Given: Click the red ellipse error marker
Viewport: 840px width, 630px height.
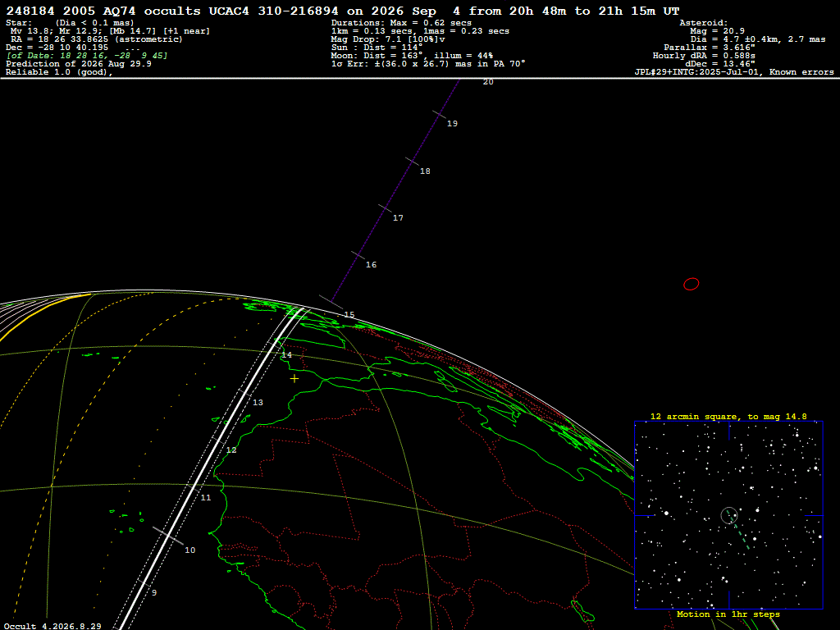Looking at the screenshot, I should pos(691,284).
